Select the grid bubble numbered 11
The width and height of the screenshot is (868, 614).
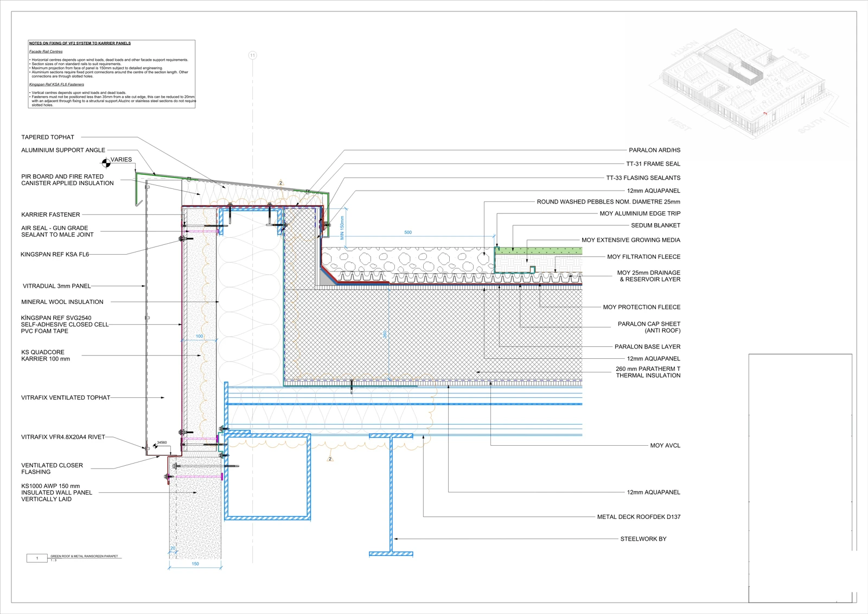pos(252,55)
